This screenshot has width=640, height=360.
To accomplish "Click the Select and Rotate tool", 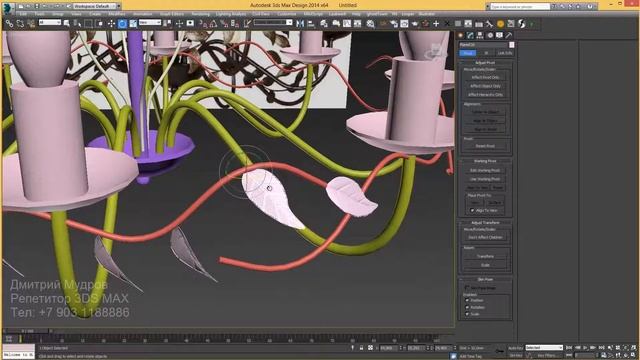I will point(122,24).
